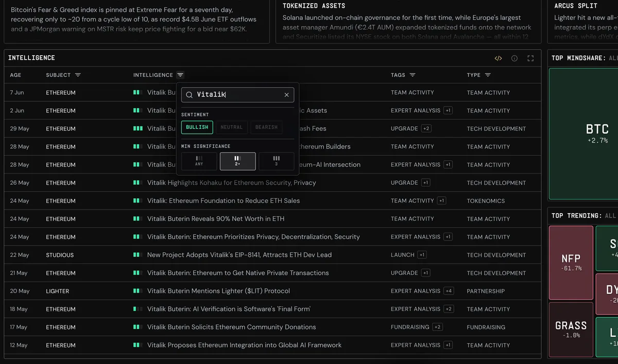Toggle the Bearish sentiment filter
The height and width of the screenshot is (364, 618).
[266, 127]
